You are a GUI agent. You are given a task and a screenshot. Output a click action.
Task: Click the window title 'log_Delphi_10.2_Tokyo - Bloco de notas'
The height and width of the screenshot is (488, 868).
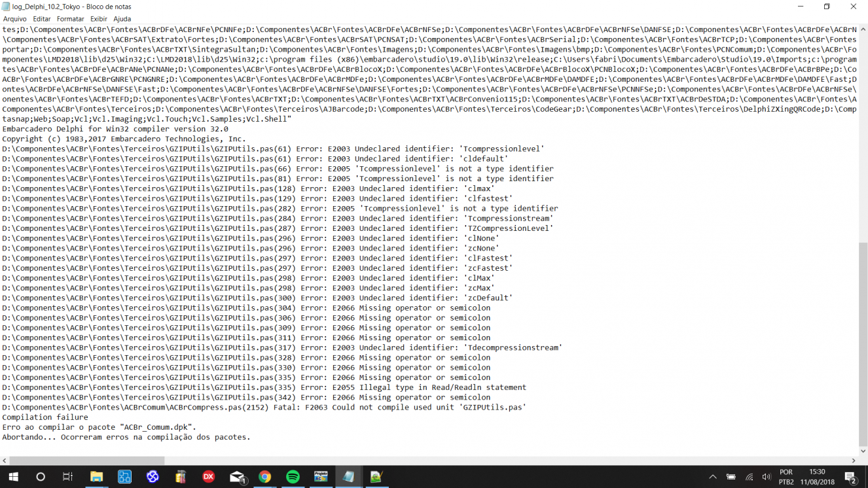pyautogui.click(x=72, y=7)
